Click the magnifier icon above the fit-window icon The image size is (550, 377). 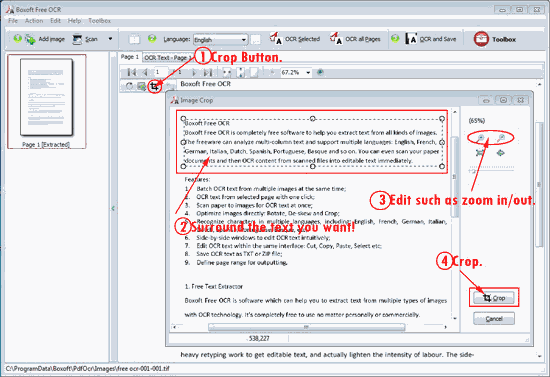481,138
